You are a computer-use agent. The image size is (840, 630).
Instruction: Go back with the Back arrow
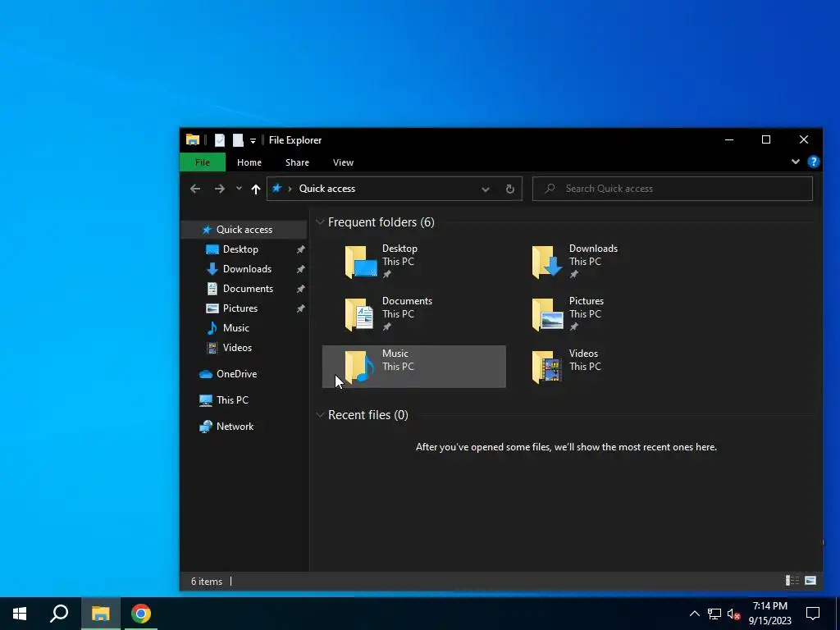coord(195,189)
